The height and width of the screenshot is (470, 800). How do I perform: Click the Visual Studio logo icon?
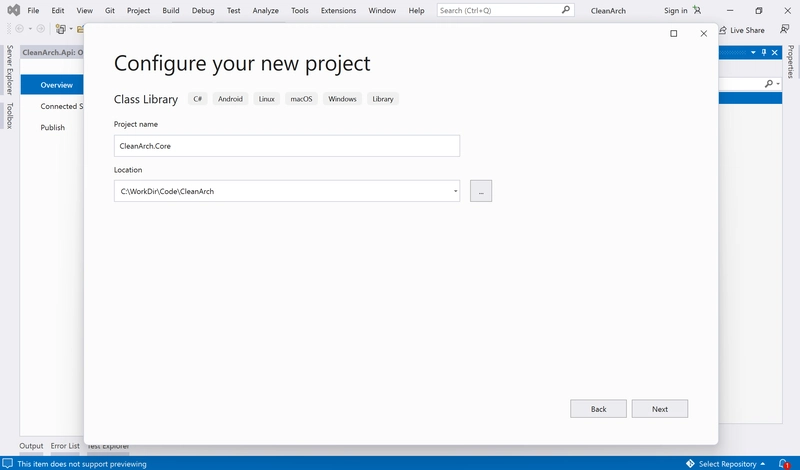(x=12, y=10)
